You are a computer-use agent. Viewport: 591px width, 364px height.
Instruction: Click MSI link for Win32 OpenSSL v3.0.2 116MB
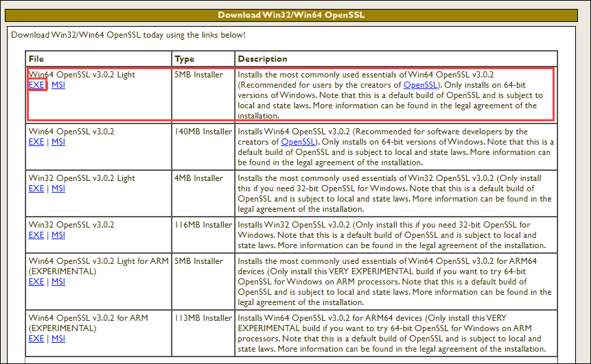[58, 235]
